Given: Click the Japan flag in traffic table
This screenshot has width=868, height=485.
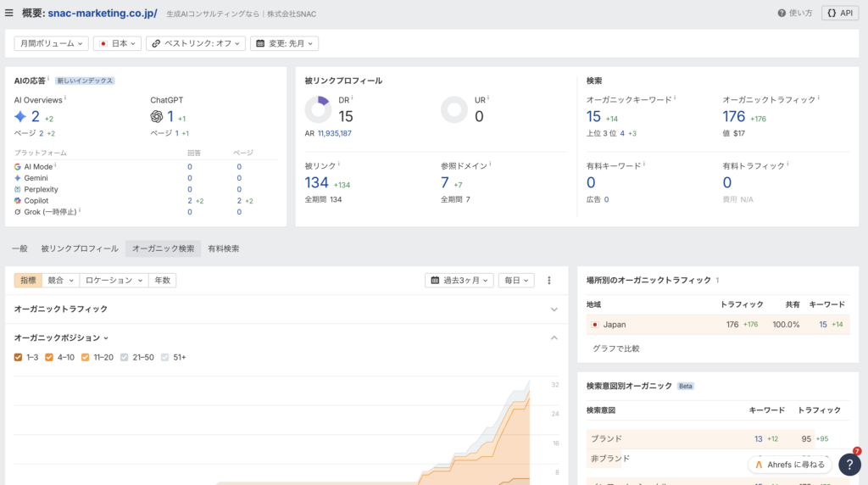Looking at the screenshot, I should (594, 325).
